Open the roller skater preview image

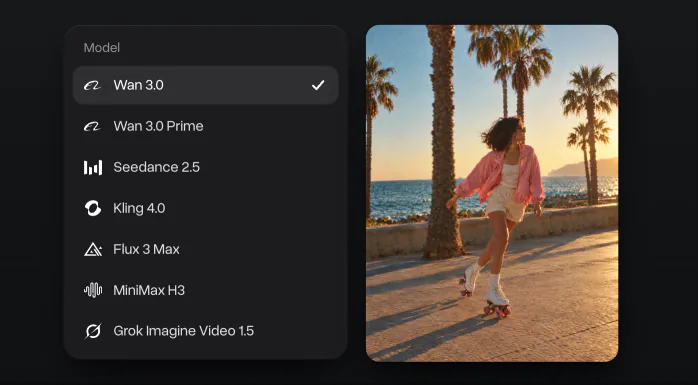pyautogui.click(x=492, y=193)
